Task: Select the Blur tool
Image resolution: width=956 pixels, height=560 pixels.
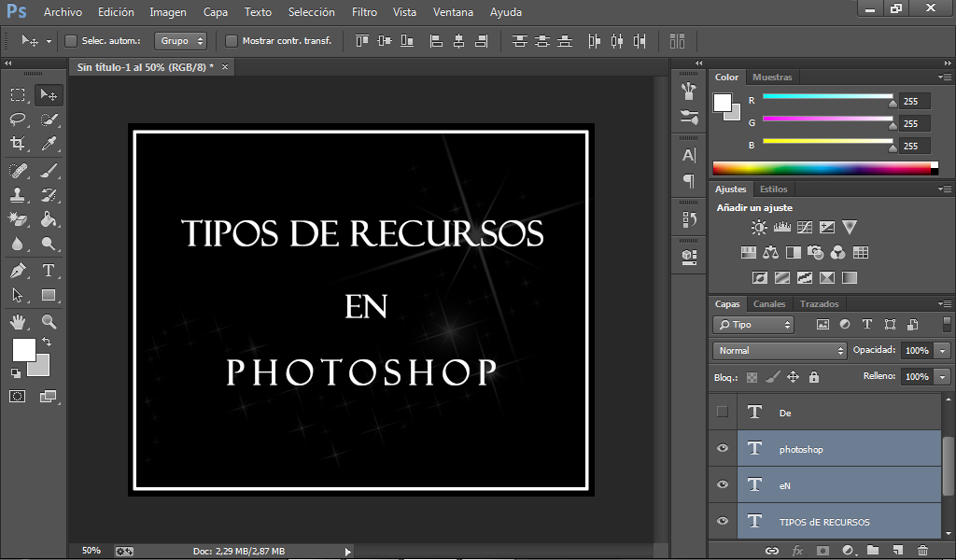Action: pos(18,244)
